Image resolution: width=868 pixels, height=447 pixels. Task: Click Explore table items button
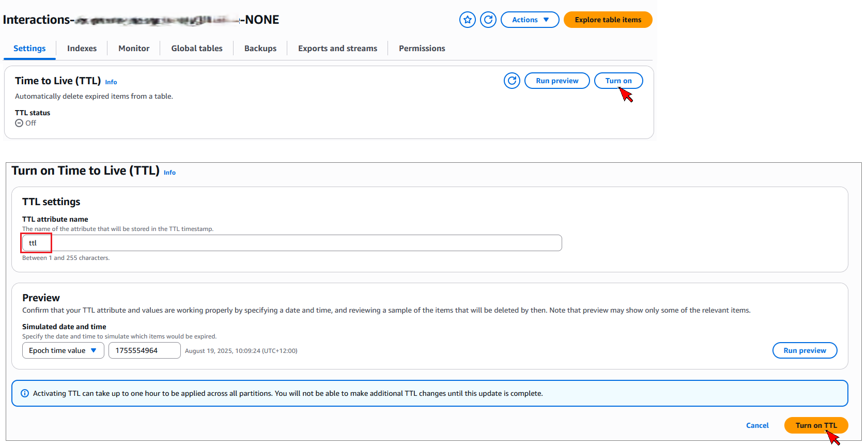[x=608, y=20]
